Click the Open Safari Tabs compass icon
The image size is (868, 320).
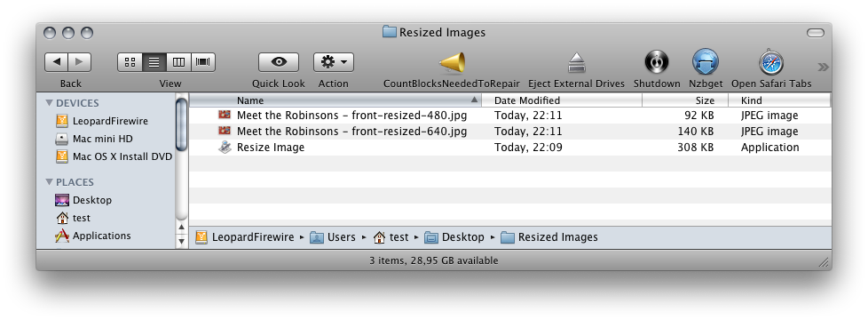click(x=771, y=63)
